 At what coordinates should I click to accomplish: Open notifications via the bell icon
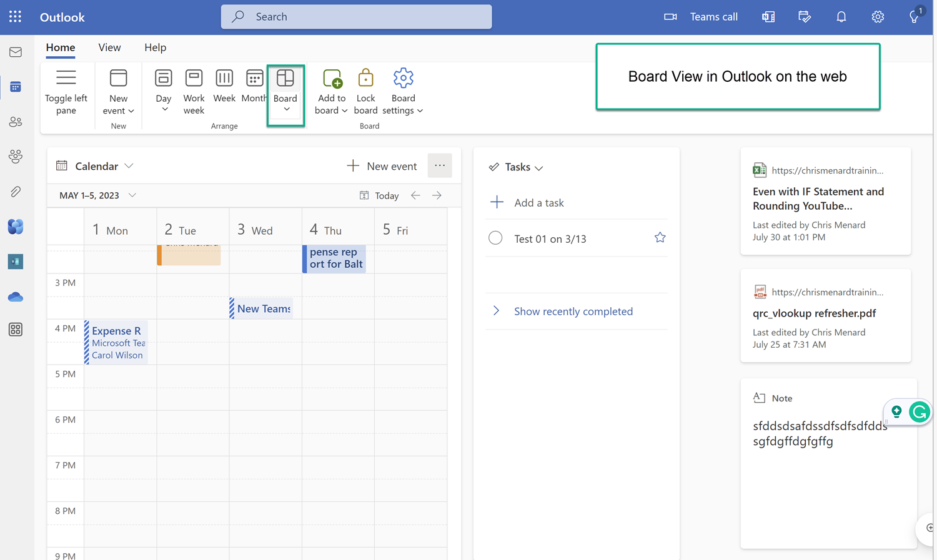tap(841, 17)
